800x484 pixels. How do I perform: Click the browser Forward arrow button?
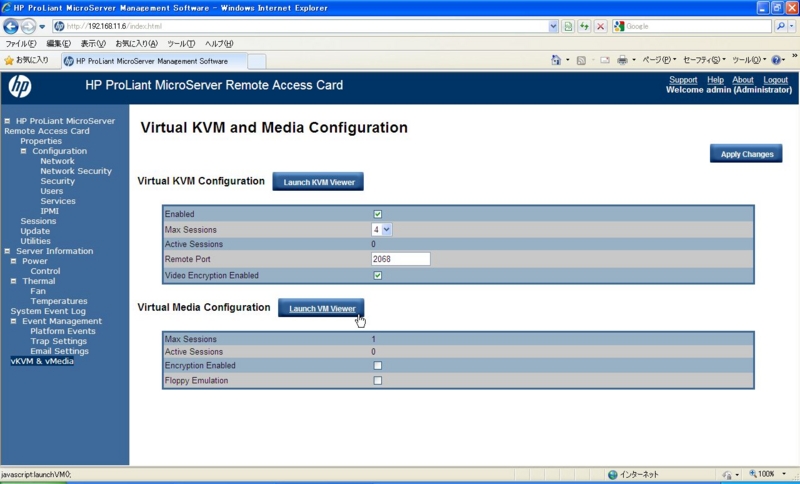pos(28,26)
